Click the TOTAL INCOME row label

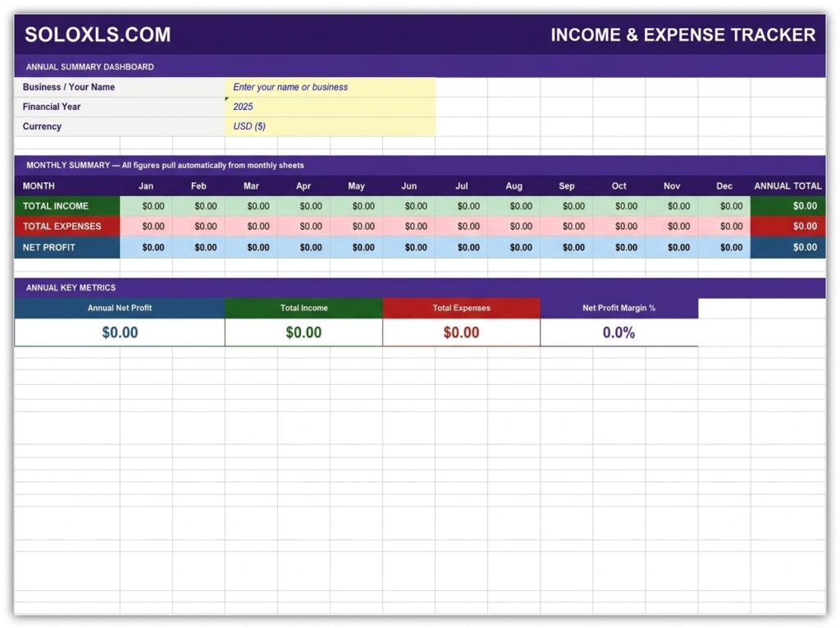67,206
